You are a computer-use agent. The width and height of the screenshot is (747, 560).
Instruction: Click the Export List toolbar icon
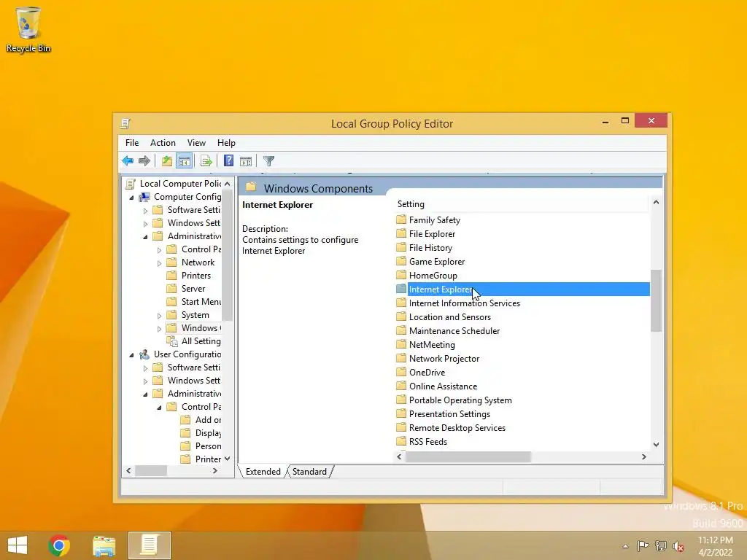tap(206, 161)
